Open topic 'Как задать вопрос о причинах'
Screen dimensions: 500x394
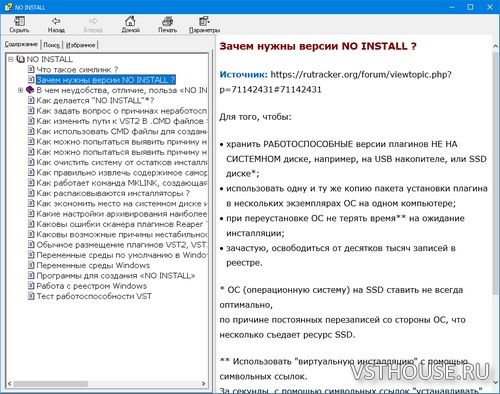(x=121, y=111)
